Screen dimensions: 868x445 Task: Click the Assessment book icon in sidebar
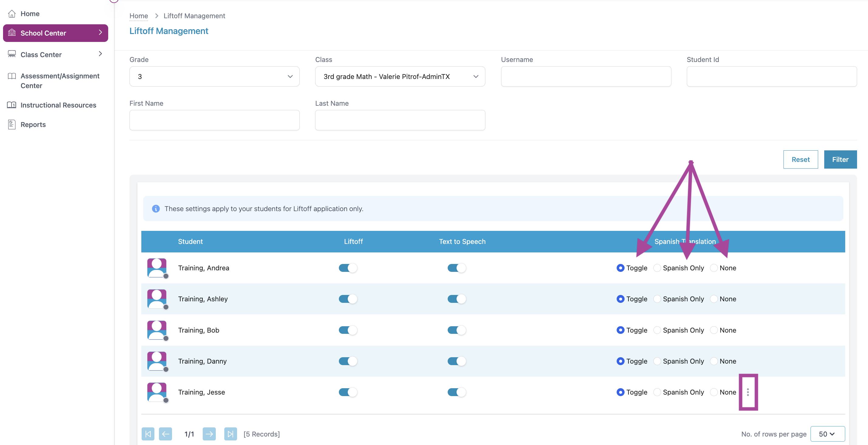12,76
